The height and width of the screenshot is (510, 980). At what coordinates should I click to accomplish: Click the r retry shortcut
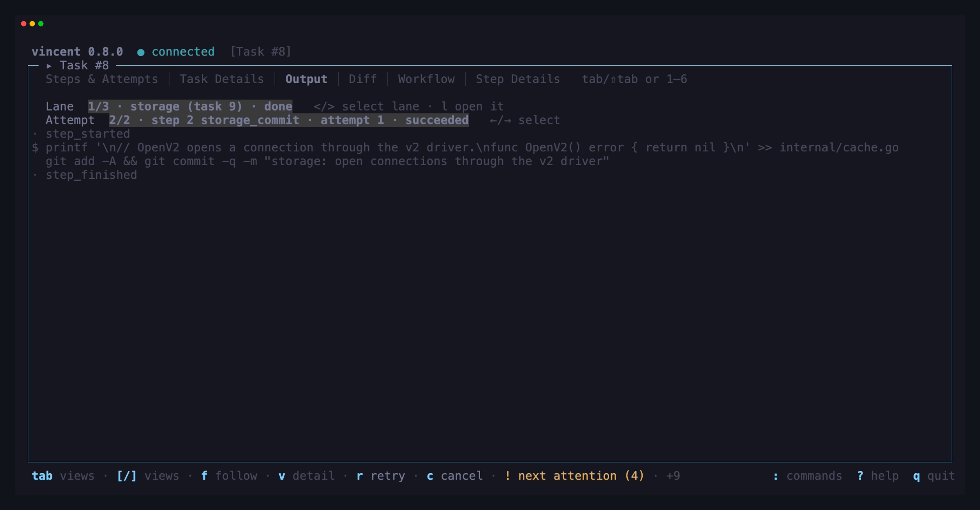[381, 476]
